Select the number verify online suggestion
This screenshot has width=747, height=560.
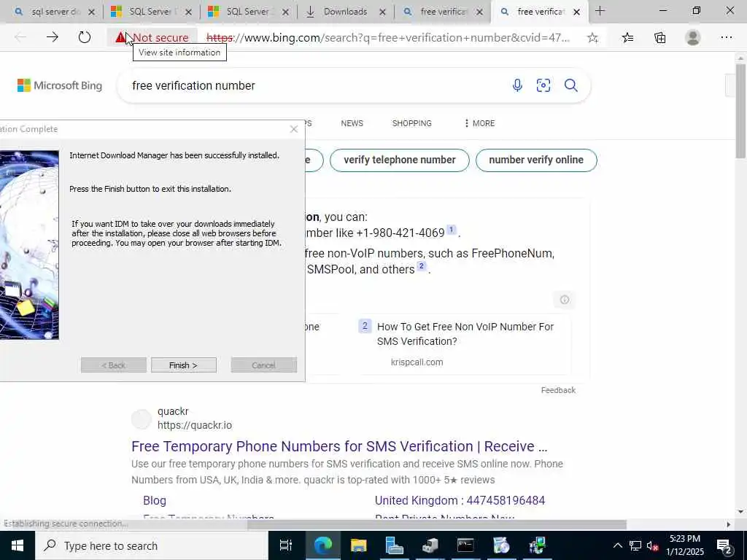536,160
